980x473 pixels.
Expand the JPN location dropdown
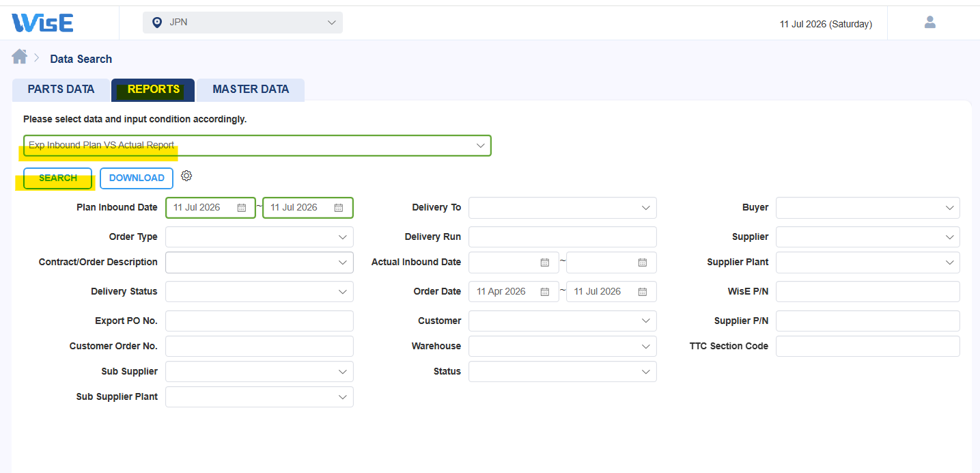pos(242,23)
